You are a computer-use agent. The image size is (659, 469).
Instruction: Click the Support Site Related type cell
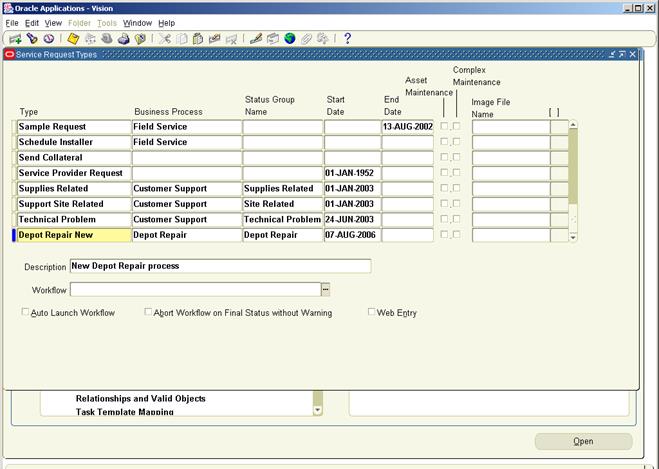pos(74,204)
